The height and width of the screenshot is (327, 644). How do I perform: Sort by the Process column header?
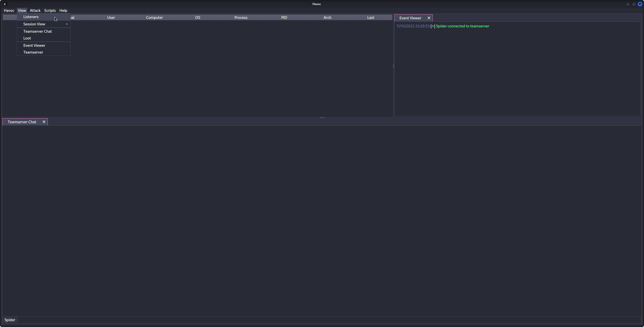pos(241,18)
